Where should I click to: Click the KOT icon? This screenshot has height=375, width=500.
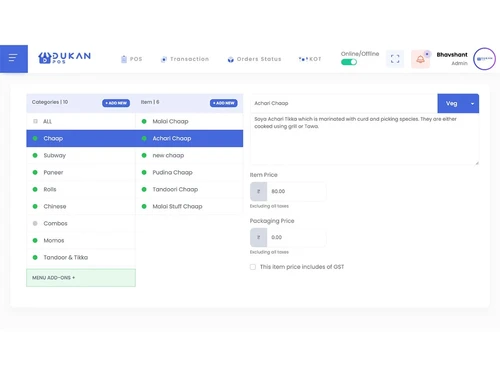pos(302,59)
